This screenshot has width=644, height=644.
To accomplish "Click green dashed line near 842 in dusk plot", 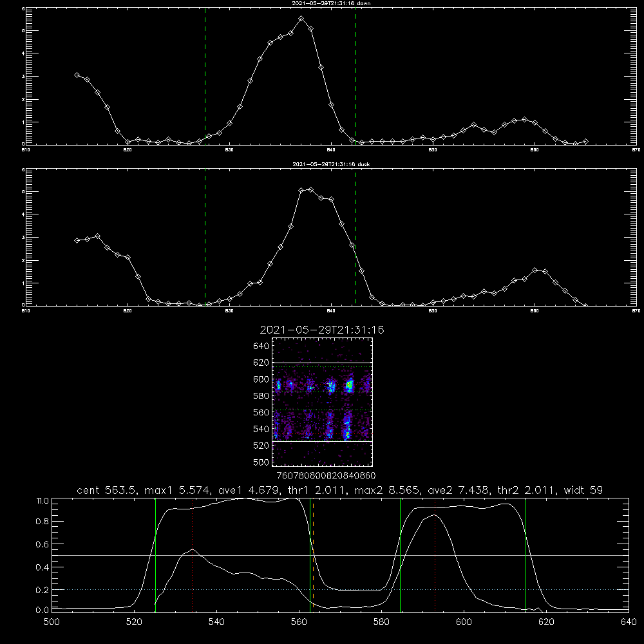I will [x=355, y=237].
